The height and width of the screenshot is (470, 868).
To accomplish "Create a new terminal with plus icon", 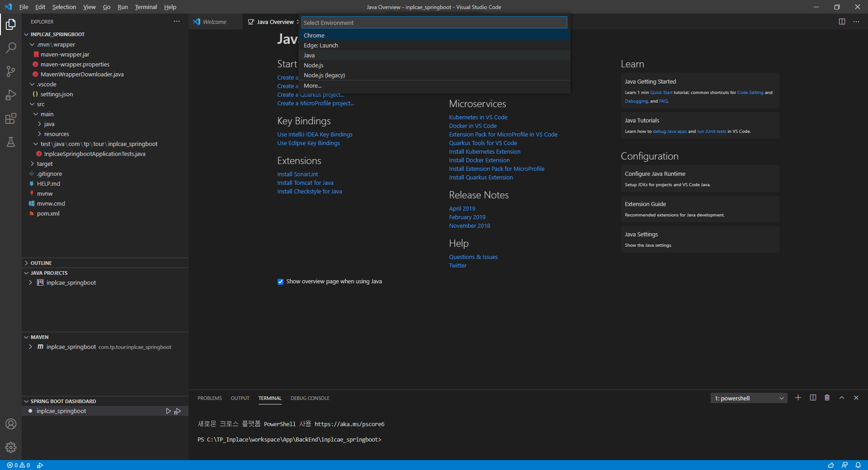I will [x=798, y=398].
